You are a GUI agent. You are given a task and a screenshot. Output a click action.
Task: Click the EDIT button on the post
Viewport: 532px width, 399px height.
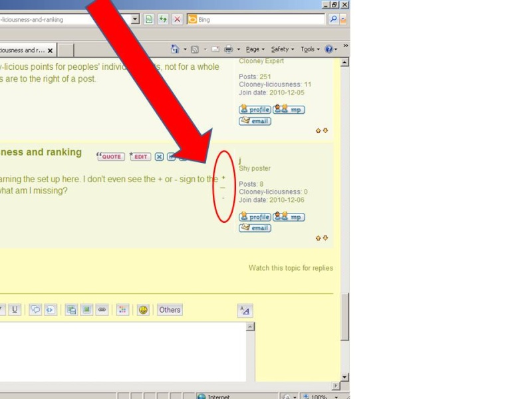click(x=140, y=157)
